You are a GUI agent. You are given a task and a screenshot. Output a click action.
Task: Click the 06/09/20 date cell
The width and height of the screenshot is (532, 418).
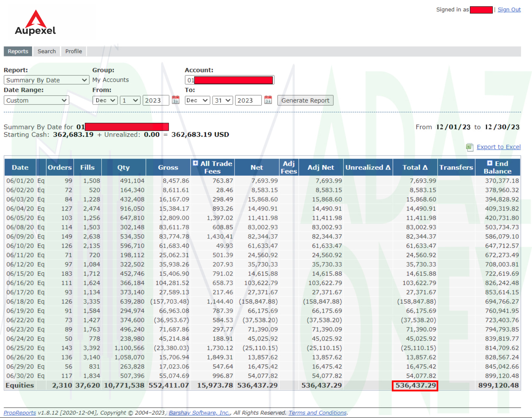pos(20,236)
